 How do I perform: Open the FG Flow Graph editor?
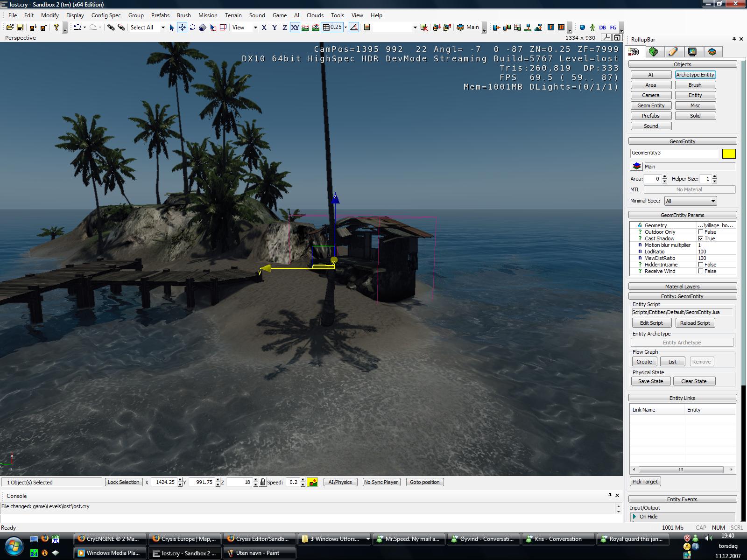point(613,28)
